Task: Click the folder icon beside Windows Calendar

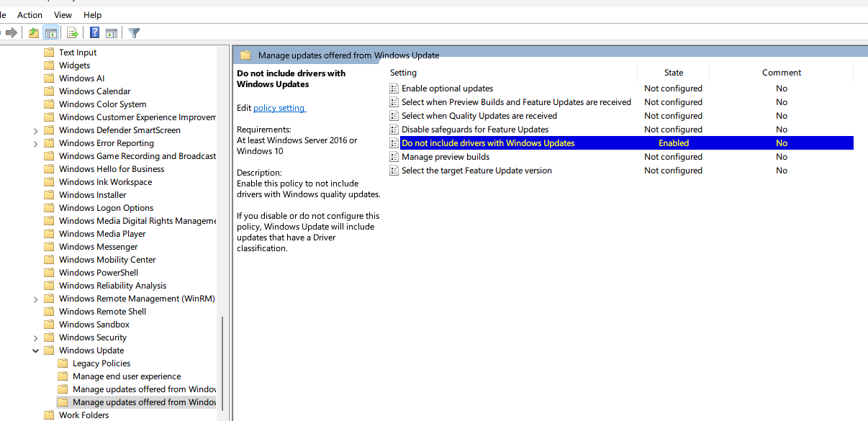Action: pyautogui.click(x=49, y=91)
